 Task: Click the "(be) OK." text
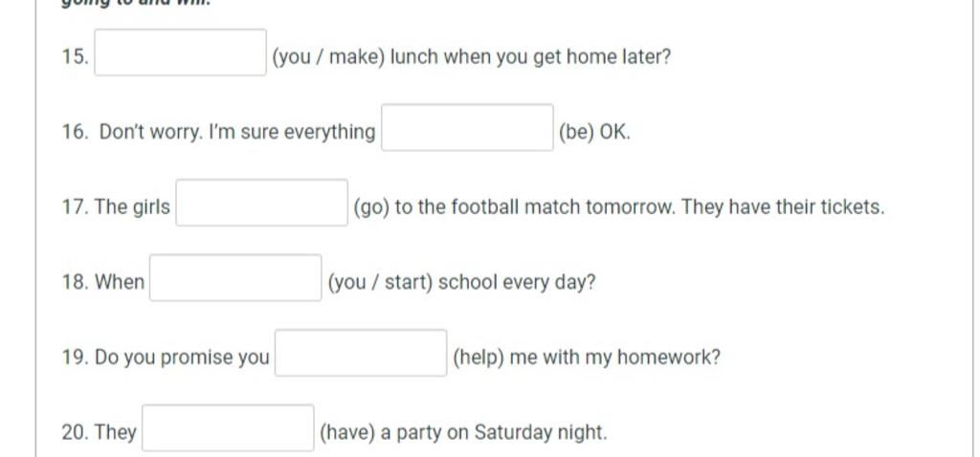[594, 132]
